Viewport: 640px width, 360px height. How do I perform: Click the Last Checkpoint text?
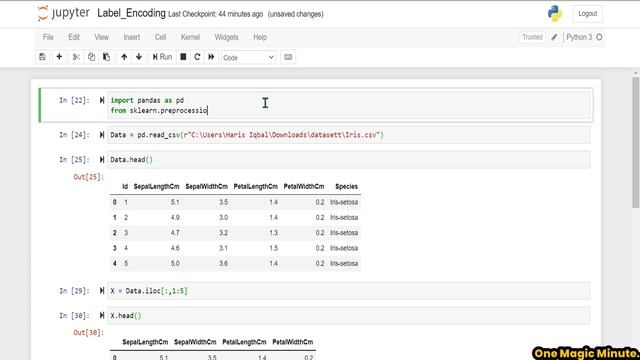[216, 14]
